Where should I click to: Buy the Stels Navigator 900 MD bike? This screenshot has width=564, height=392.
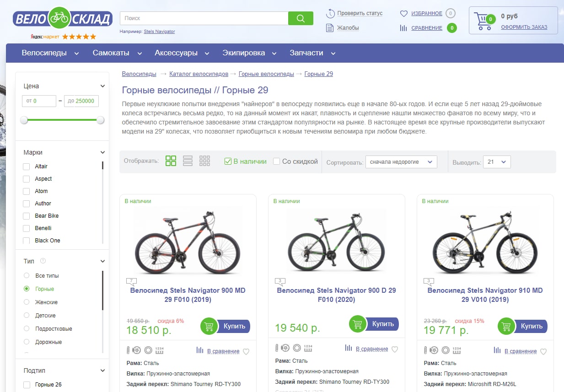[x=226, y=326]
